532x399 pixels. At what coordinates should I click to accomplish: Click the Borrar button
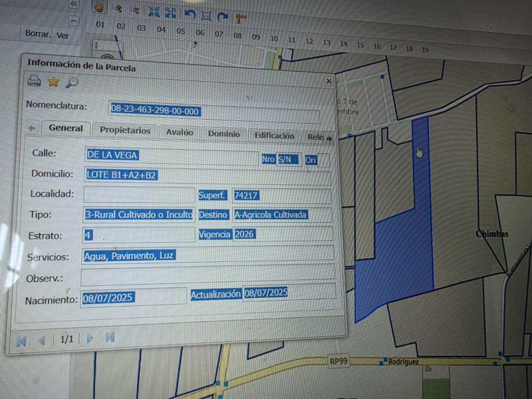coord(37,34)
